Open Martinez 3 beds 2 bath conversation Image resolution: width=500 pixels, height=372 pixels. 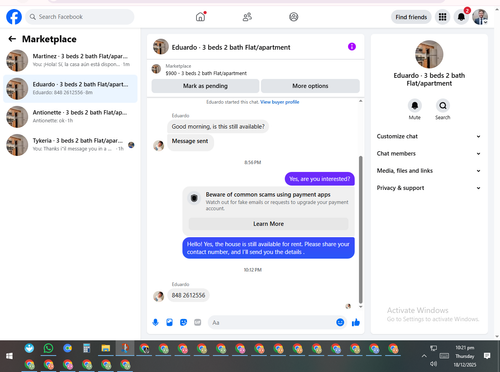click(x=70, y=60)
